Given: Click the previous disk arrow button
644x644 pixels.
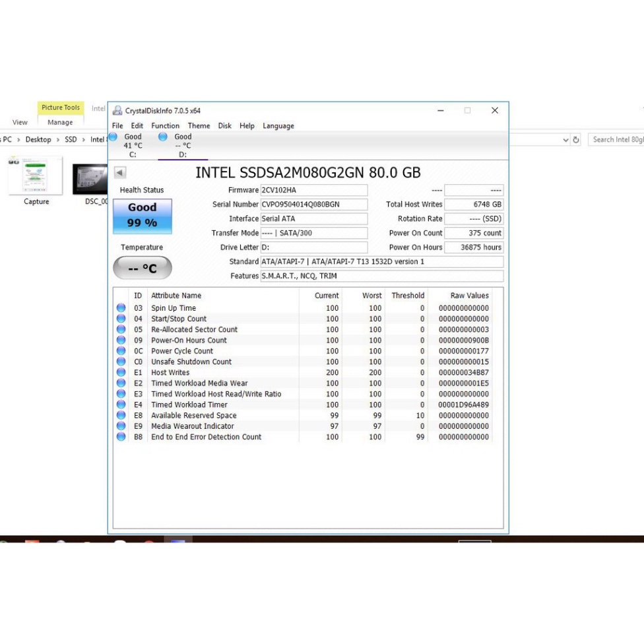Looking at the screenshot, I should [120, 172].
